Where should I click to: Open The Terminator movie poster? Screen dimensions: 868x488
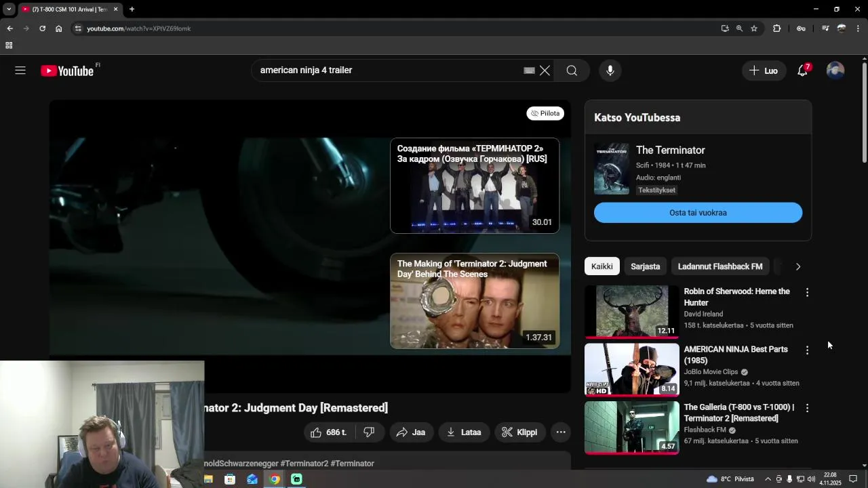click(612, 169)
